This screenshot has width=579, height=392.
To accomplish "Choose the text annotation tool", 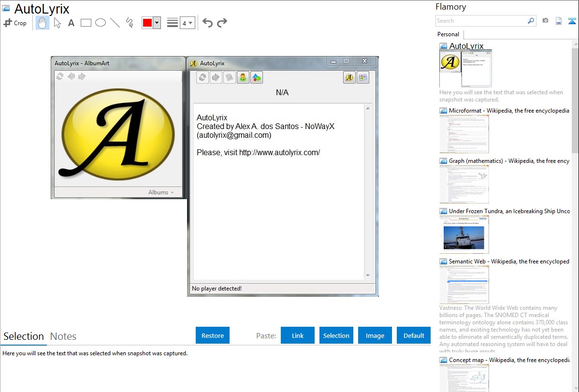I will tap(71, 23).
